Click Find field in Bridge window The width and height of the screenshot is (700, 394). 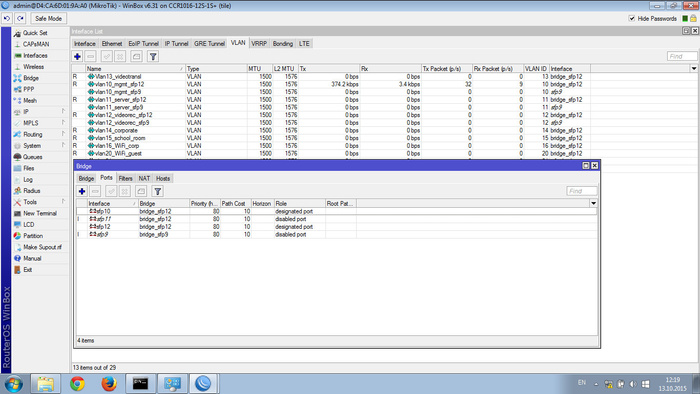click(x=582, y=191)
